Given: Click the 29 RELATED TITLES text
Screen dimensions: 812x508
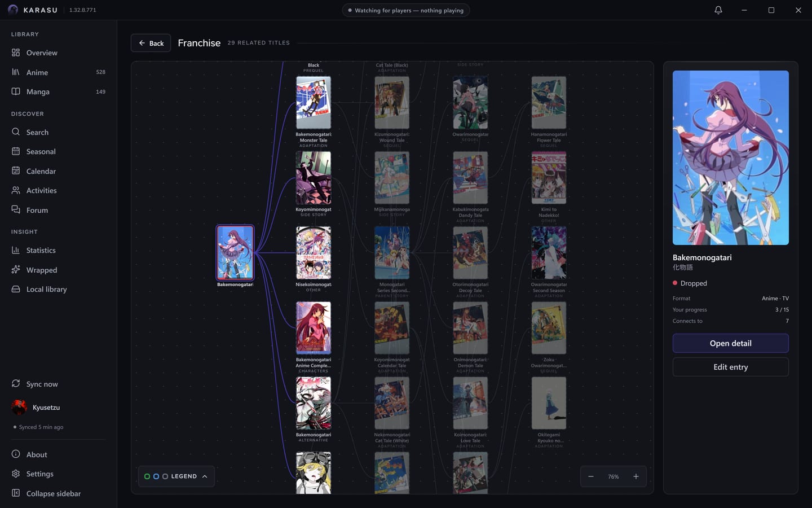Looking at the screenshot, I should [x=259, y=43].
